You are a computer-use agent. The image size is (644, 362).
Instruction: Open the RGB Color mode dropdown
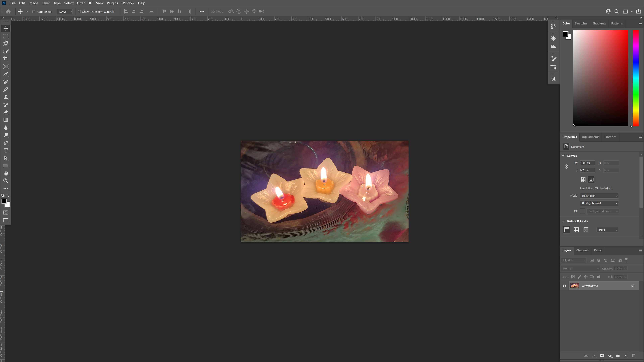pos(599,196)
